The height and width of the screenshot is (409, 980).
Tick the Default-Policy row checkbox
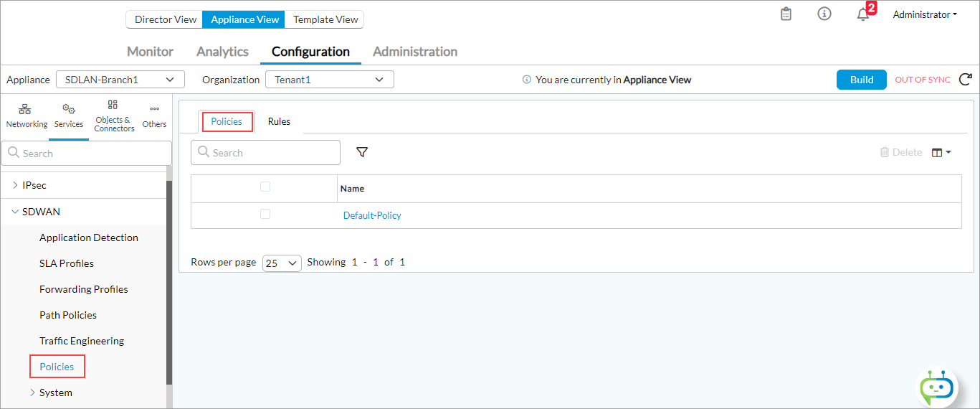click(x=265, y=214)
